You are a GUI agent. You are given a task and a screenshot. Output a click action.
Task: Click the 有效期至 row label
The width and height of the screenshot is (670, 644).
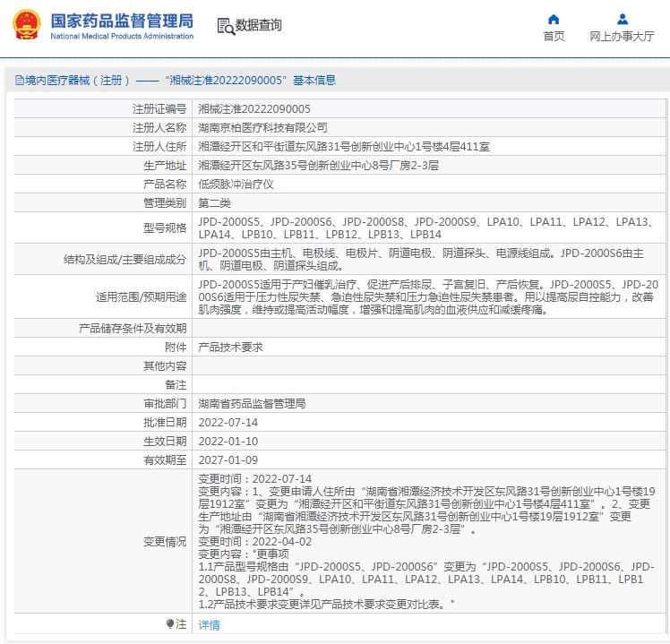165,459
